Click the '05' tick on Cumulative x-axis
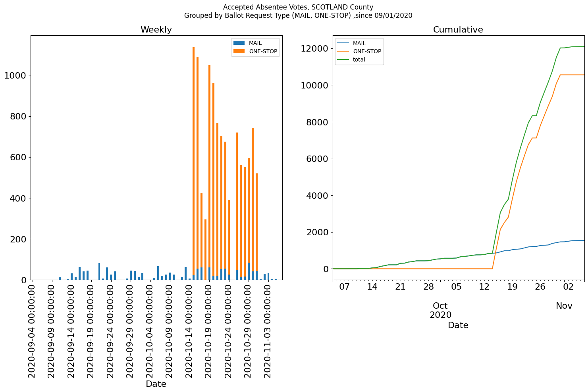This screenshot has width=588, height=392. click(456, 286)
